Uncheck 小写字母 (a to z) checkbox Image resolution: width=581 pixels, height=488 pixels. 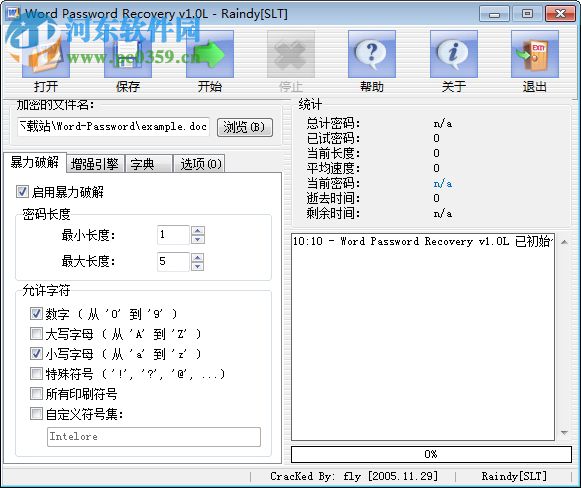(36, 353)
